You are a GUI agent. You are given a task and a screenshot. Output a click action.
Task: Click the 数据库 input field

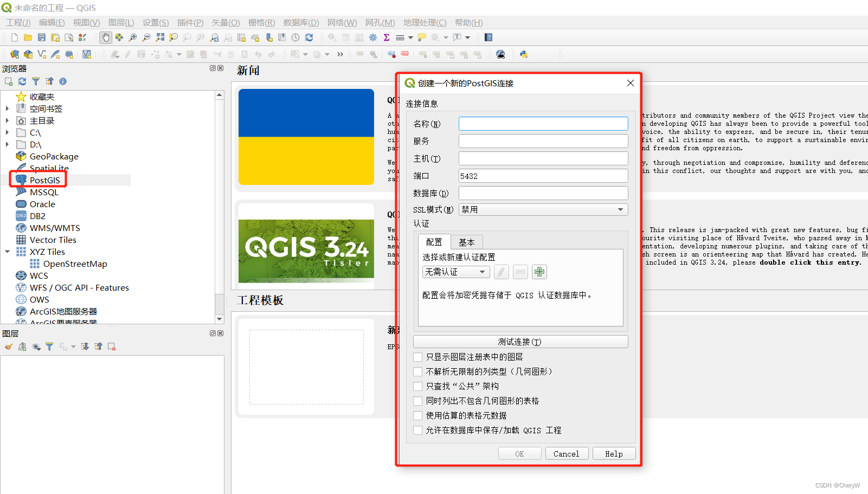tap(543, 193)
